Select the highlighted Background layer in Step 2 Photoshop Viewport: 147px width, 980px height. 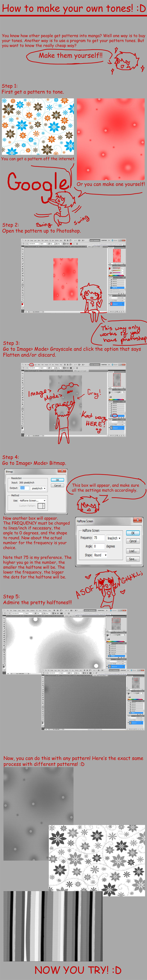[x=117, y=304]
